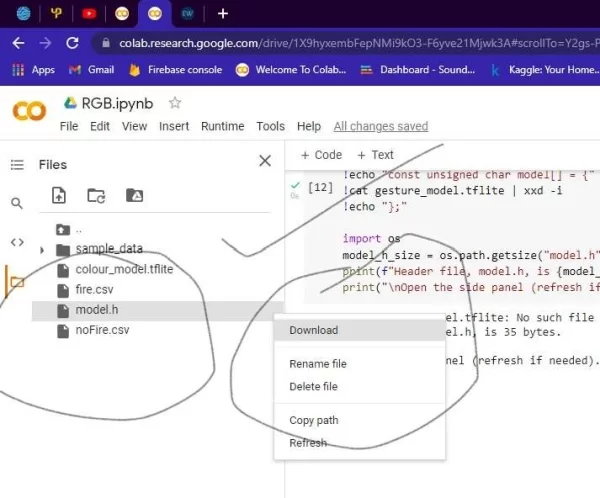This screenshot has width=600, height=498.
Task: Reload the page with refresh icon
Action: pos(72,43)
